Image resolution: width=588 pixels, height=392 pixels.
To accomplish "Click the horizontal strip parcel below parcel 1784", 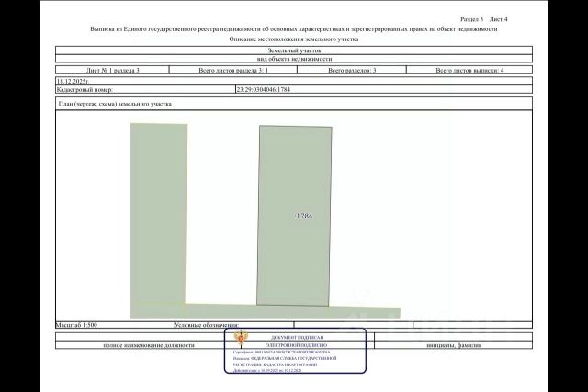I will pyautogui.click(x=266, y=311).
